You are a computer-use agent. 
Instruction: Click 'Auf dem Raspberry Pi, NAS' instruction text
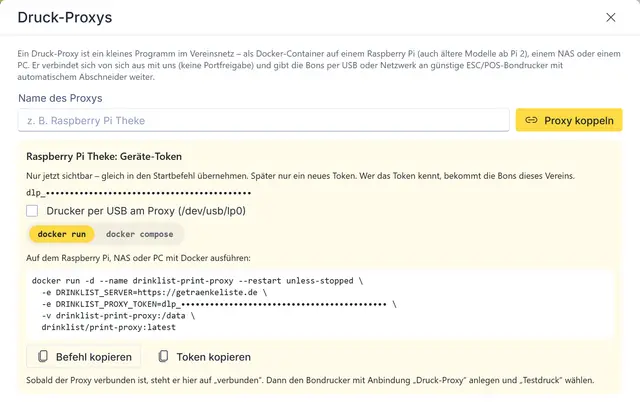(x=138, y=258)
